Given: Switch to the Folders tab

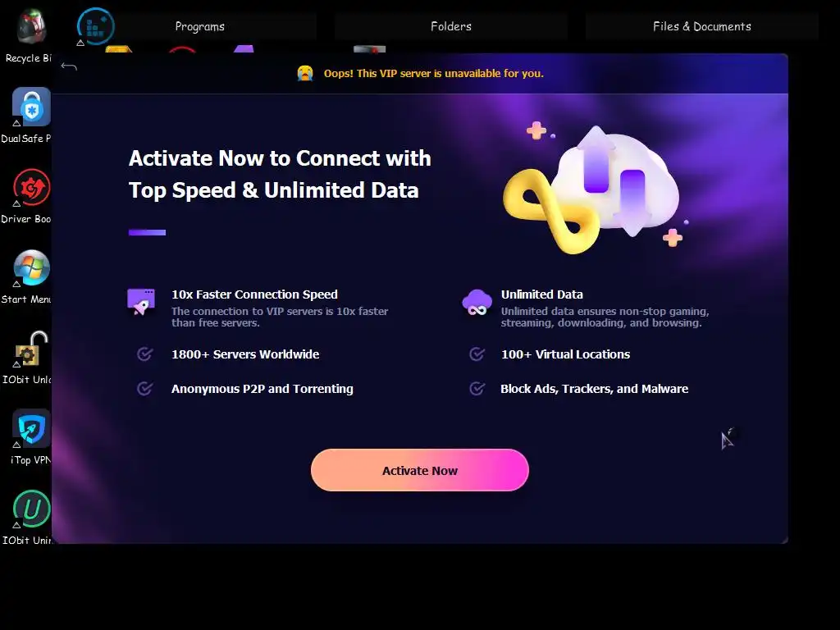Looking at the screenshot, I should pyautogui.click(x=451, y=26).
